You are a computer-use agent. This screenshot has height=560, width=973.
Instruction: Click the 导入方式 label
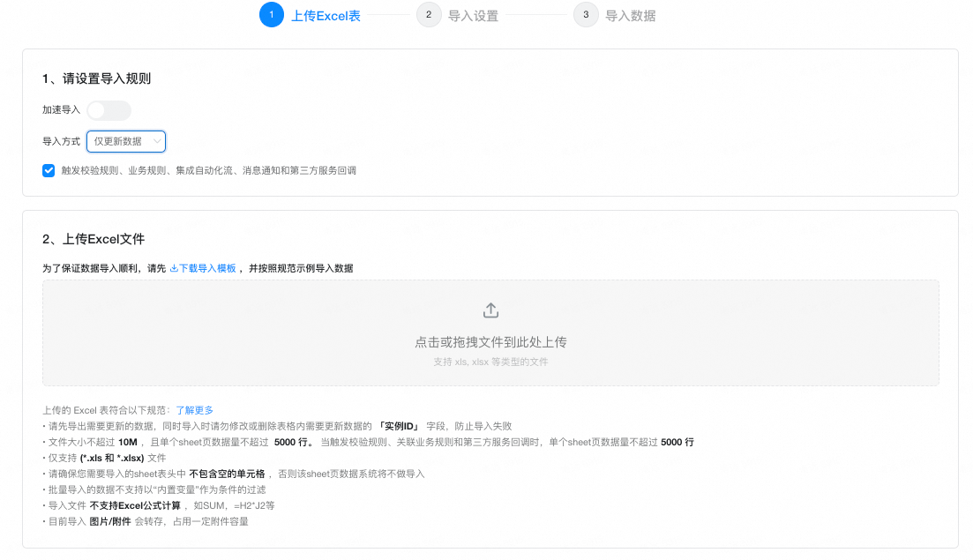coord(61,141)
